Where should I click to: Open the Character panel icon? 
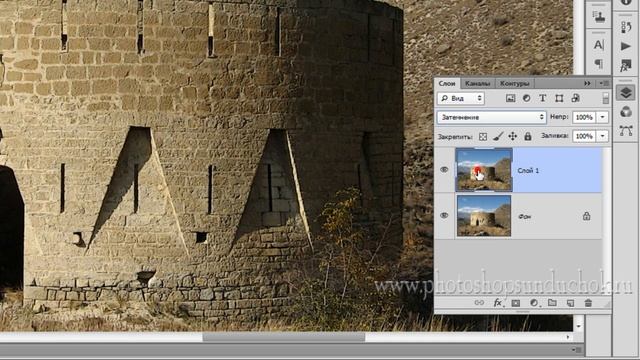(x=598, y=45)
